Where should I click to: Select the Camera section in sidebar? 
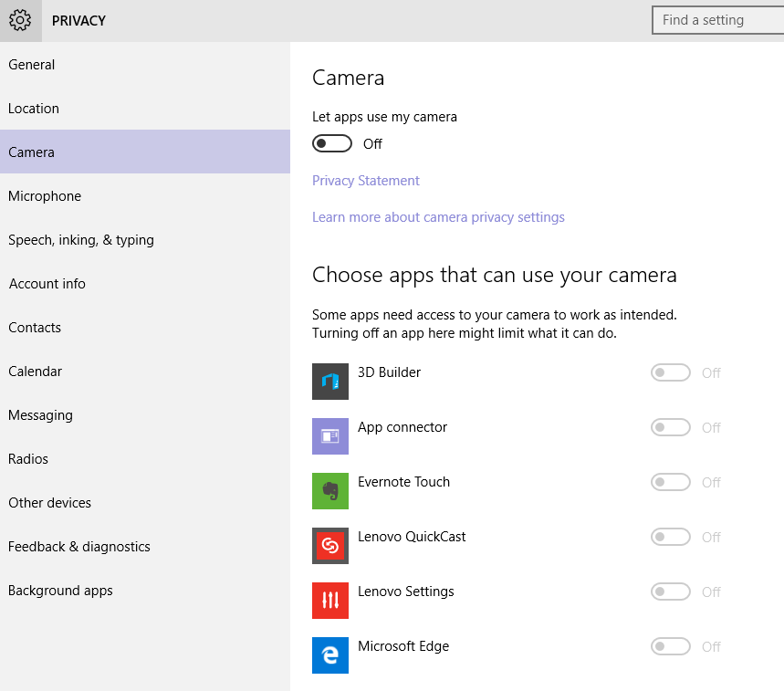(x=145, y=152)
